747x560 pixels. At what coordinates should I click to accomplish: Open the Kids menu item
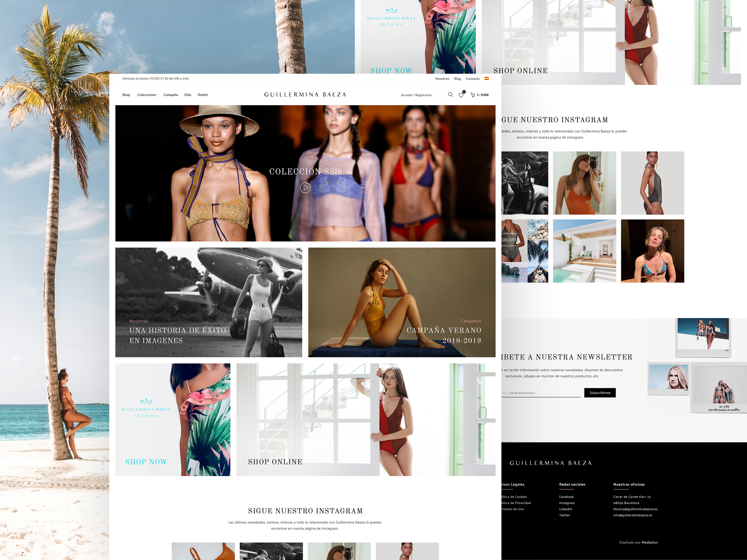[x=188, y=95]
